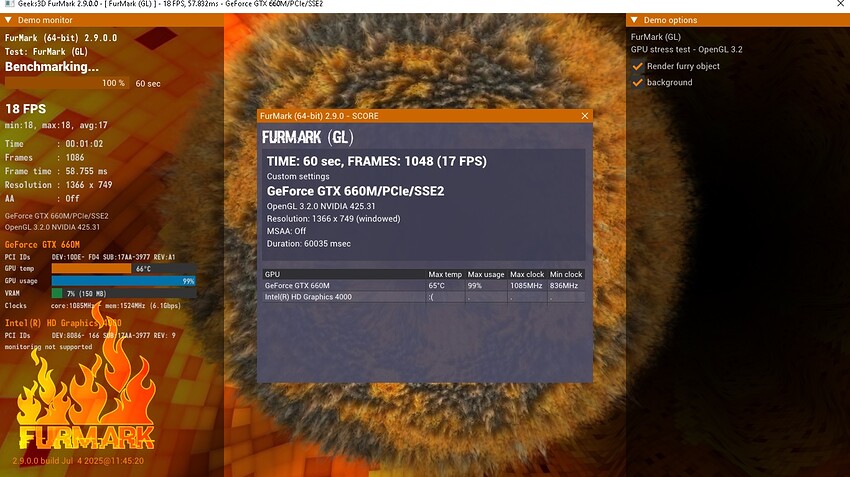Click the 'min:18, max:18, avg:17' line
The height and width of the screenshot is (477, 850).
point(56,125)
